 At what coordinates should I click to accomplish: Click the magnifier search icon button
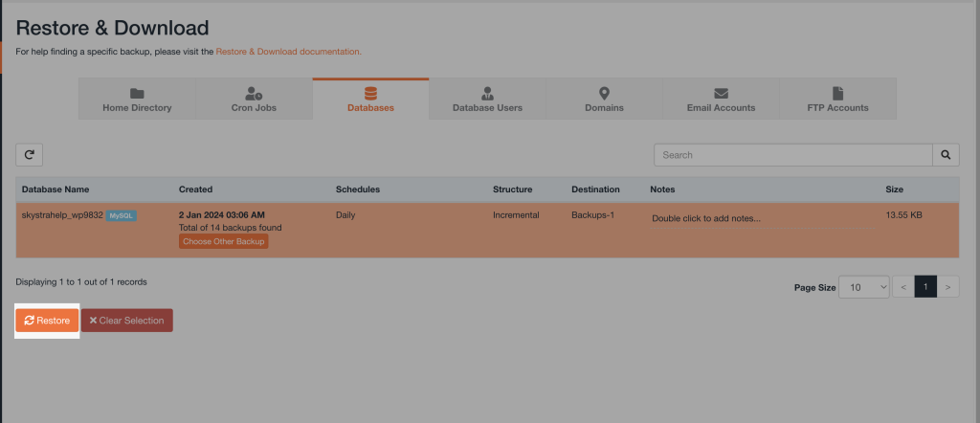(x=946, y=154)
